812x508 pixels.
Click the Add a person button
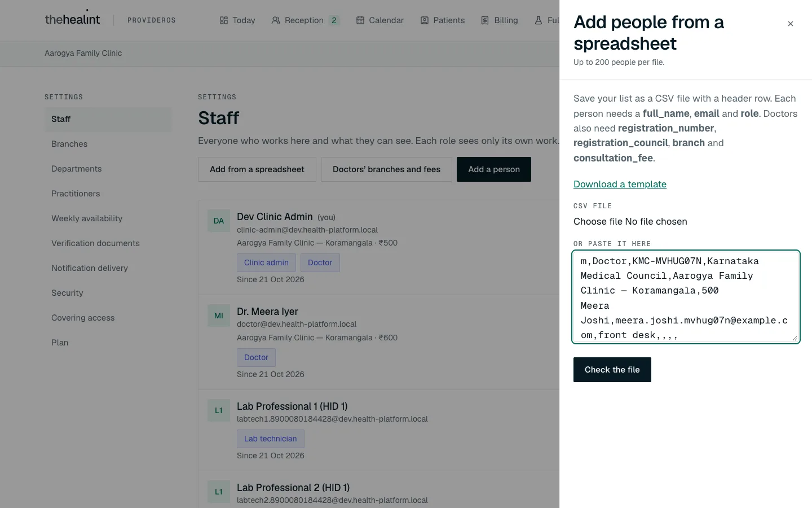(494, 169)
